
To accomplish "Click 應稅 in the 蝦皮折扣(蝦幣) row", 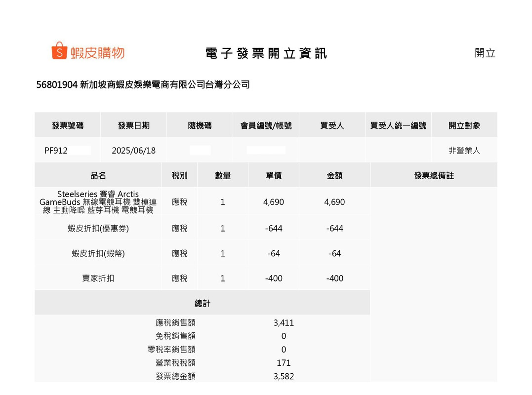I will [179, 253].
